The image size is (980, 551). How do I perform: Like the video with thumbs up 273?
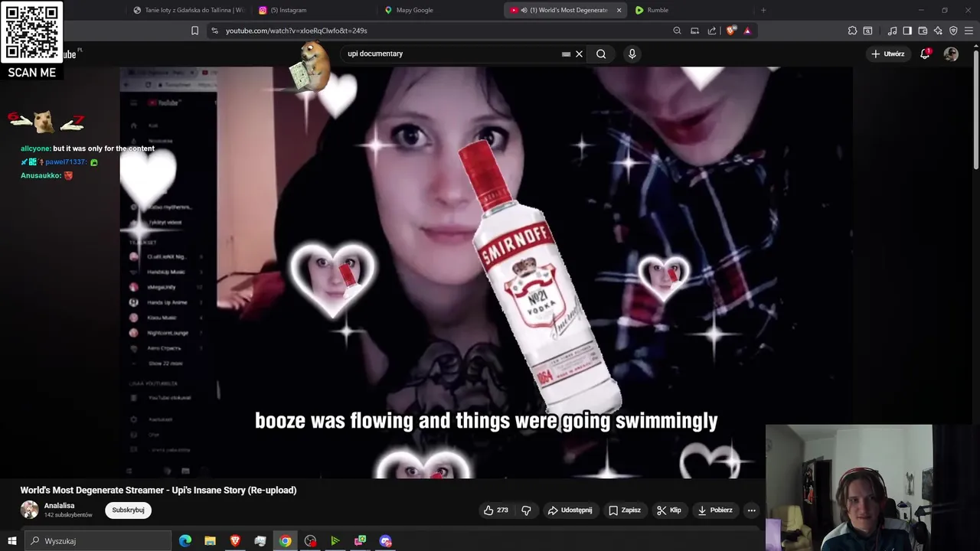(496, 510)
